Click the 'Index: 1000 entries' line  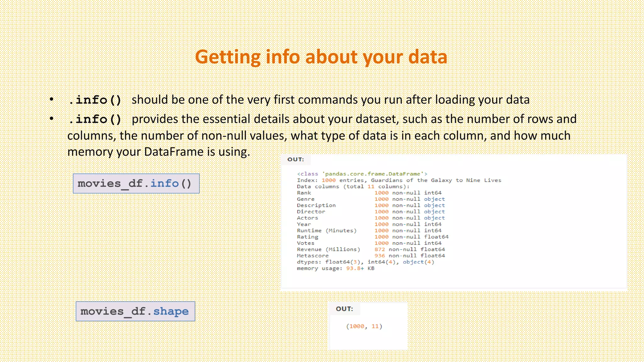399,180
